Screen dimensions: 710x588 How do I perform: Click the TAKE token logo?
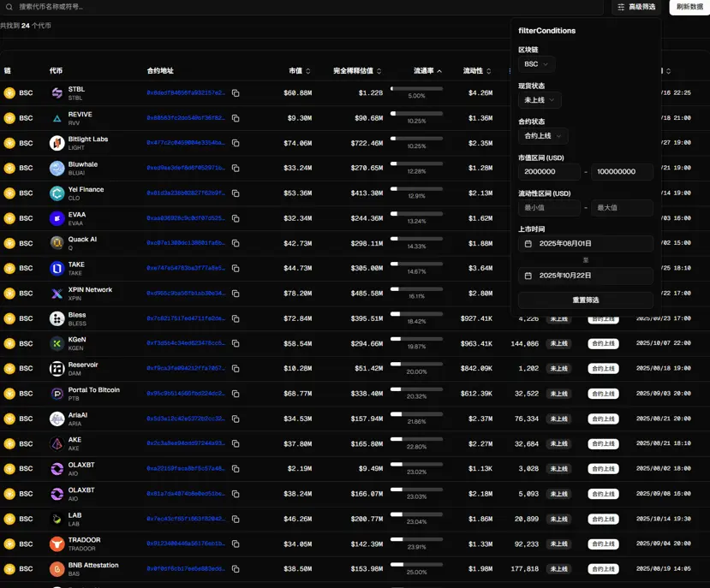[57, 269]
